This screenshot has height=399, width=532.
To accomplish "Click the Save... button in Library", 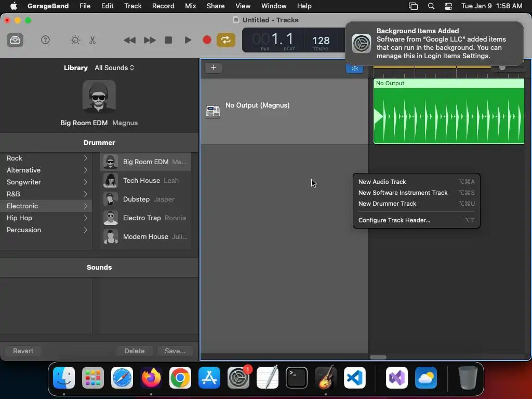I will 175,351.
